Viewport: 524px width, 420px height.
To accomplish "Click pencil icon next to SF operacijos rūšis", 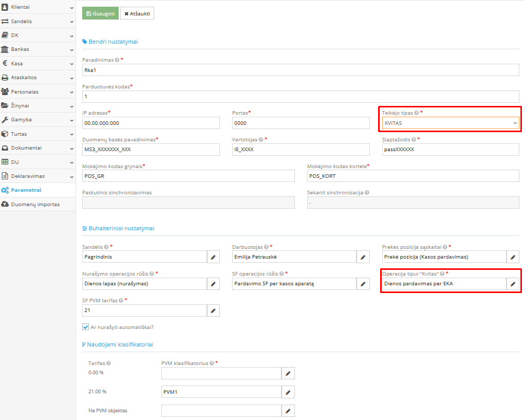I will tap(363, 284).
